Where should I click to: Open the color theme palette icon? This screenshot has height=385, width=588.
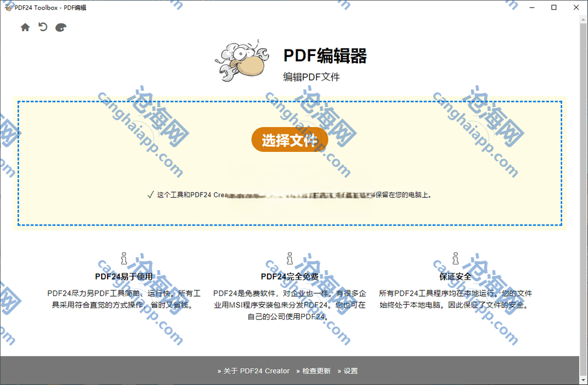(61, 28)
